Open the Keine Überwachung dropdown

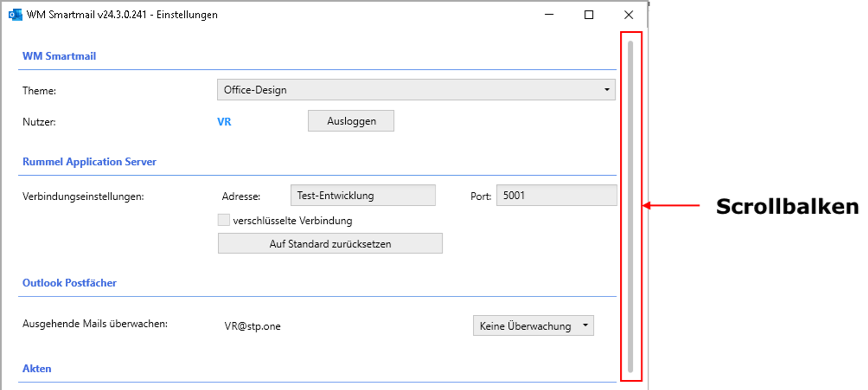point(533,326)
